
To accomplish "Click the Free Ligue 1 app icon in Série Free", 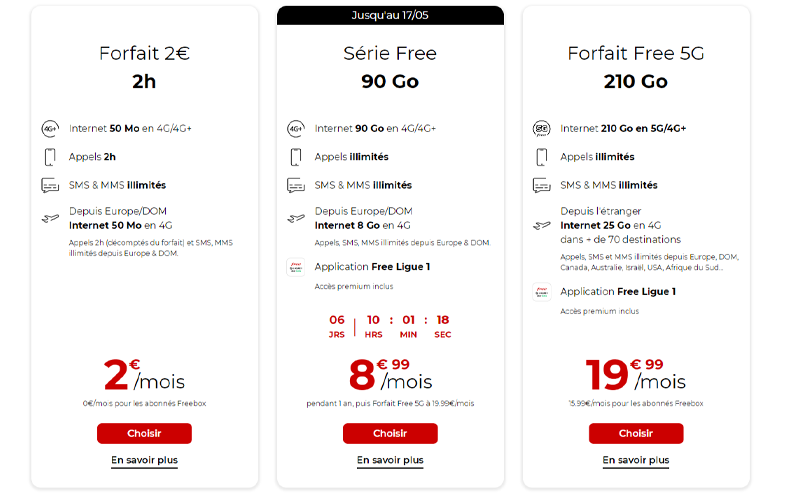I will pyautogui.click(x=296, y=267).
